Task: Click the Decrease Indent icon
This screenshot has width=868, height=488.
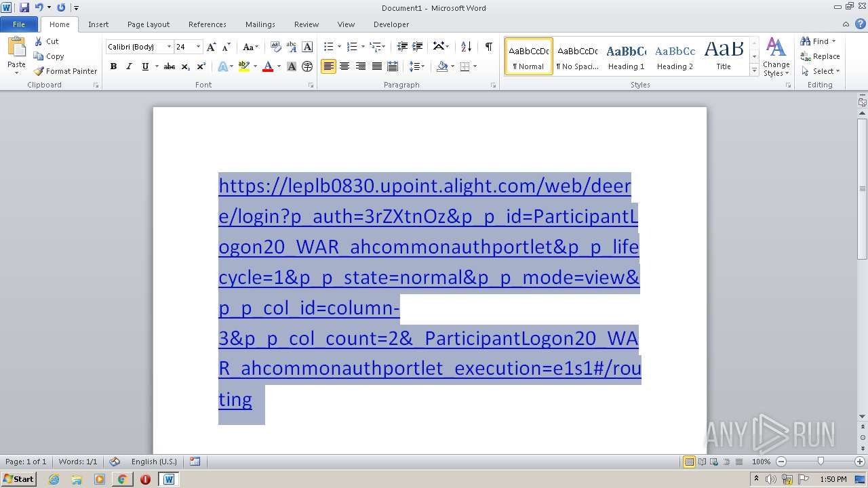Action: (402, 47)
